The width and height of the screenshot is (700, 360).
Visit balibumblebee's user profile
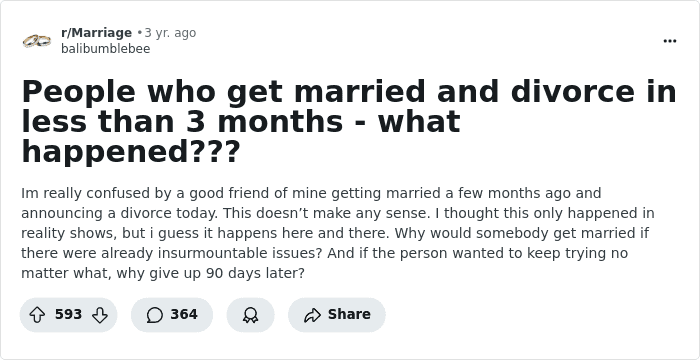point(106,49)
